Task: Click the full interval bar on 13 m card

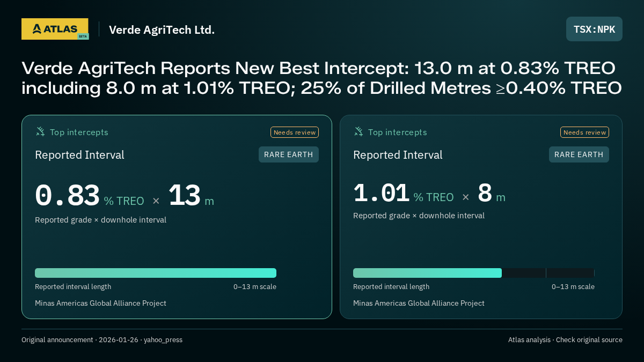Action: pos(156,273)
